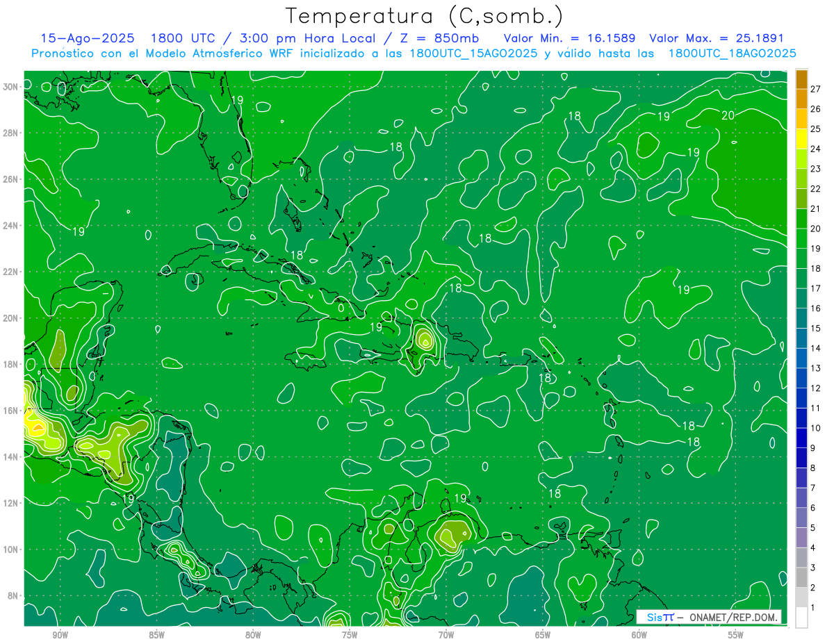Click the color scale label '2'
834x644 pixels.
813,588
